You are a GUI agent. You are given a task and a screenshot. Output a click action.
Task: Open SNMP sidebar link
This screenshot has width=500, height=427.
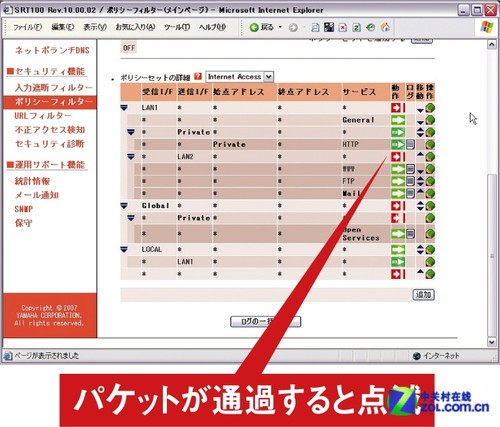pyautogui.click(x=24, y=209)
